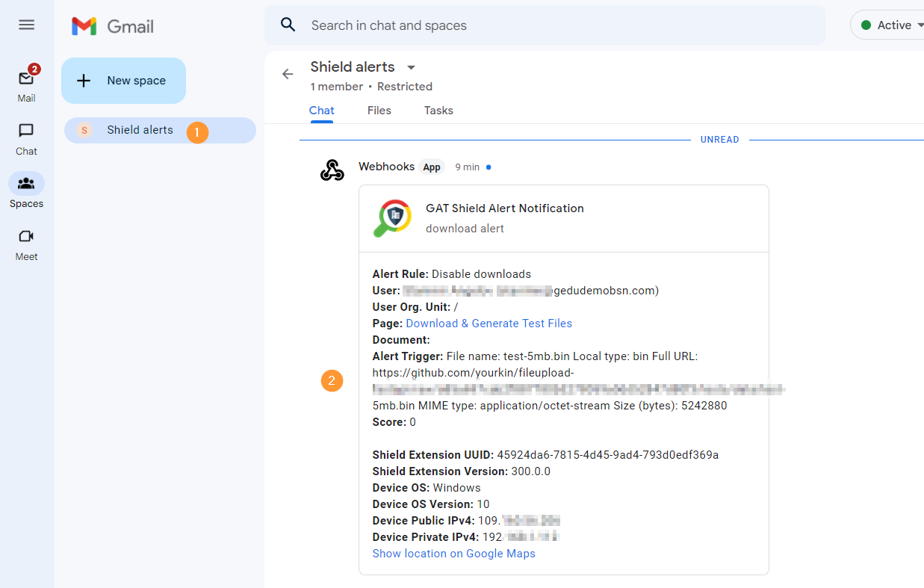Click the 'Device OS Version: 10' line
The width and height of the screenshot is (924, 588).
coord(431,504)
